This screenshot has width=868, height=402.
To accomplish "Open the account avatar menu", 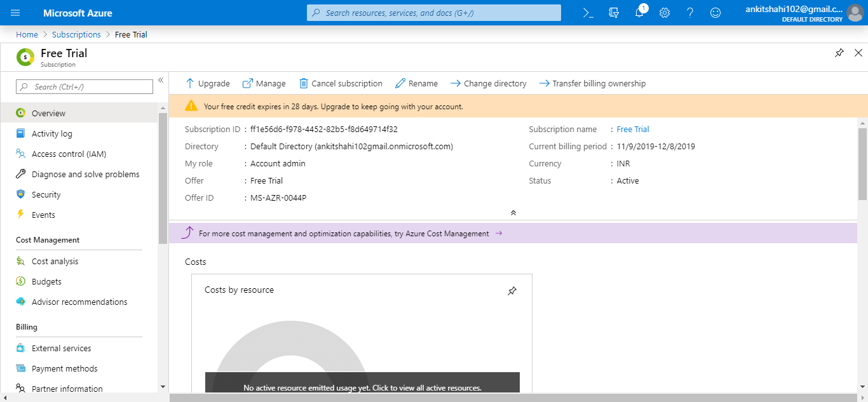I will pos(855,12).
